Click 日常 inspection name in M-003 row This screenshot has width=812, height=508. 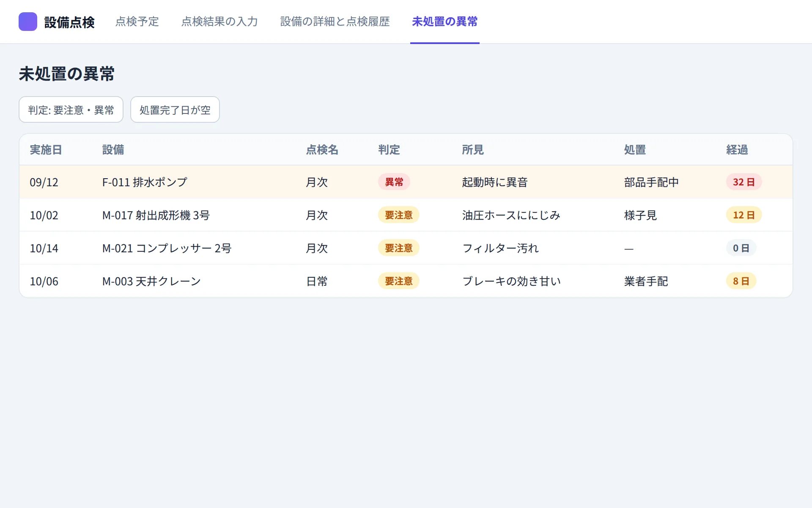click(317, 281)
